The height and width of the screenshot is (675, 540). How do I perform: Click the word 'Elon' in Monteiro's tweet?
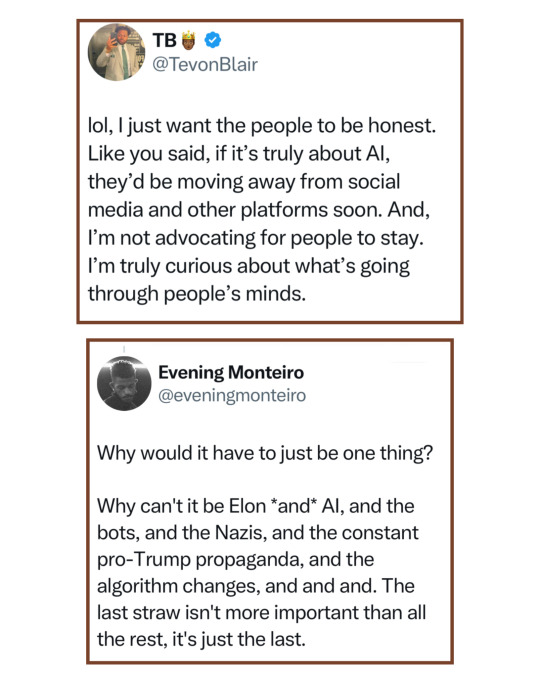point(247,506)
